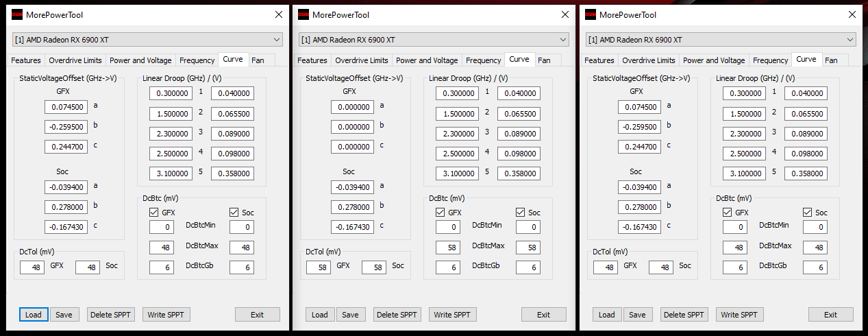868x336 pixels.
Task: Click Write SPPT in middle window
Action: [x=453, y=315]
